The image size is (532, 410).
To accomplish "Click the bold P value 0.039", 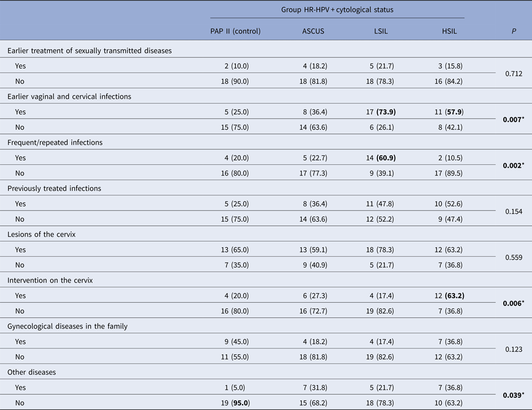I will pyautogui.click(x=514, y=395).
